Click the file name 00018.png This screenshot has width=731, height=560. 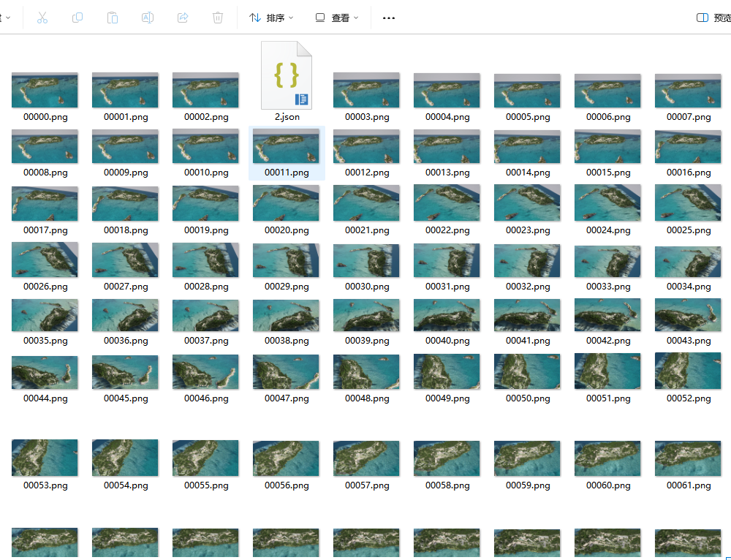tap(126, 230)
